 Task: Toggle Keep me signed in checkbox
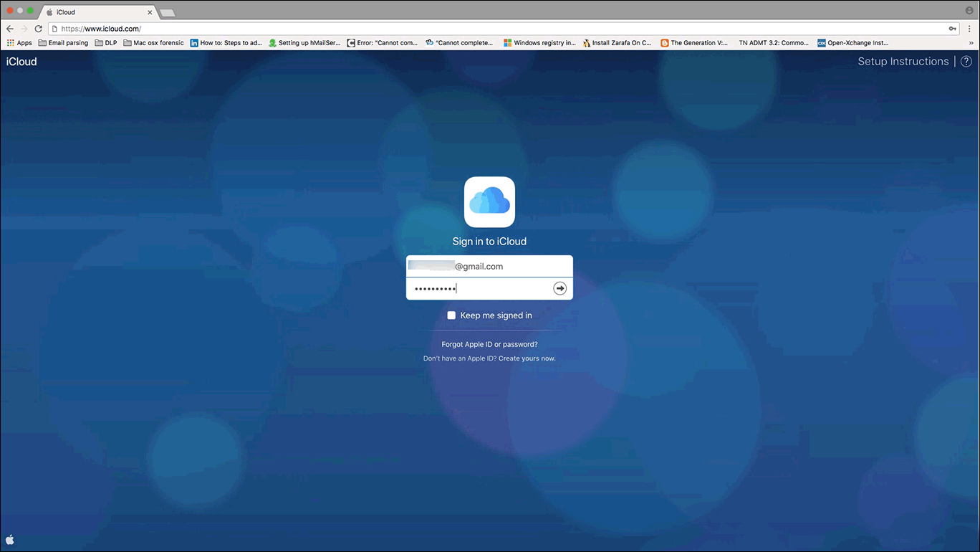click(x=451, y=315)
